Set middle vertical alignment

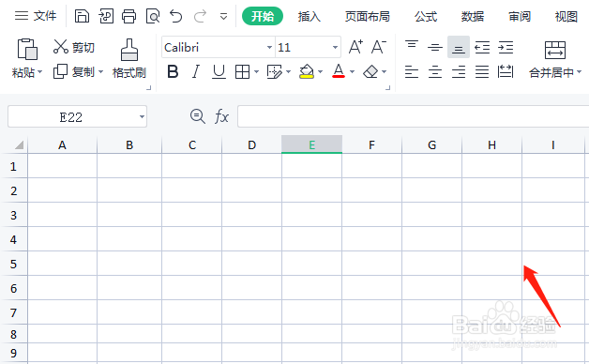[435, 47]
